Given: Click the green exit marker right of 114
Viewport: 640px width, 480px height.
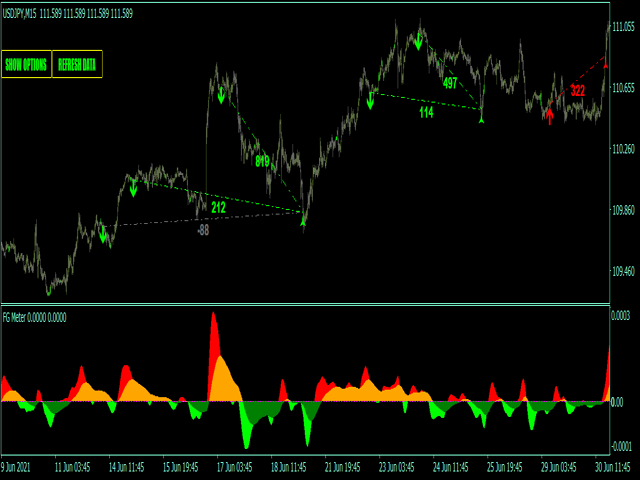Looking at the screenshot, I should point(482,119).
